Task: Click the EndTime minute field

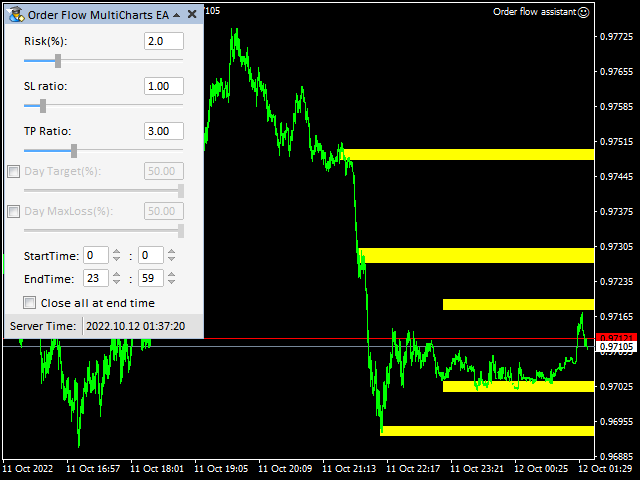Action: [151, 278]
